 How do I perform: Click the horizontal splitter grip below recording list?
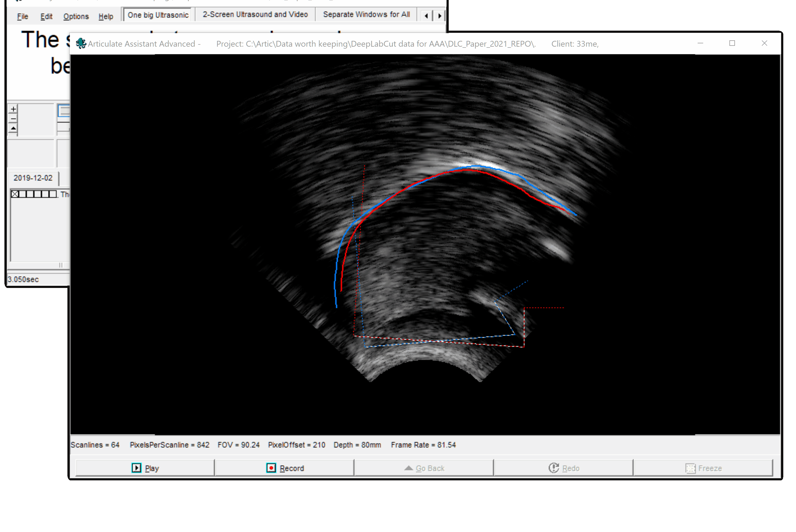click(x=61, y=265)
